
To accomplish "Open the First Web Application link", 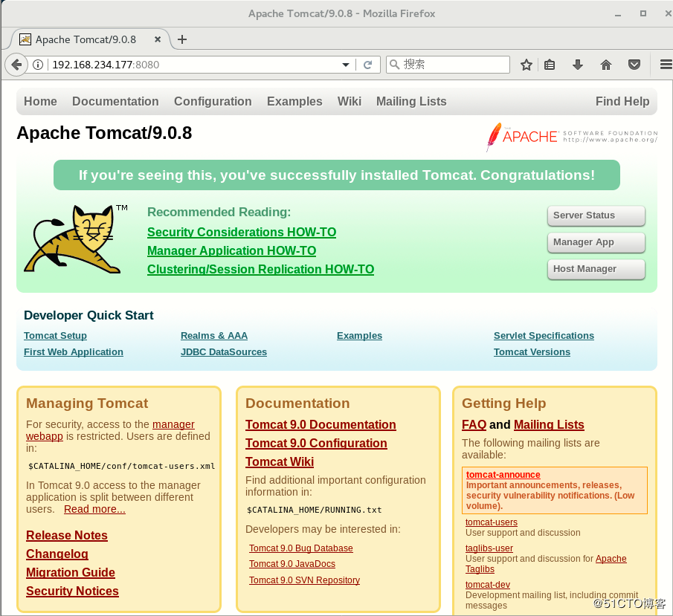I will coord(74,351).
